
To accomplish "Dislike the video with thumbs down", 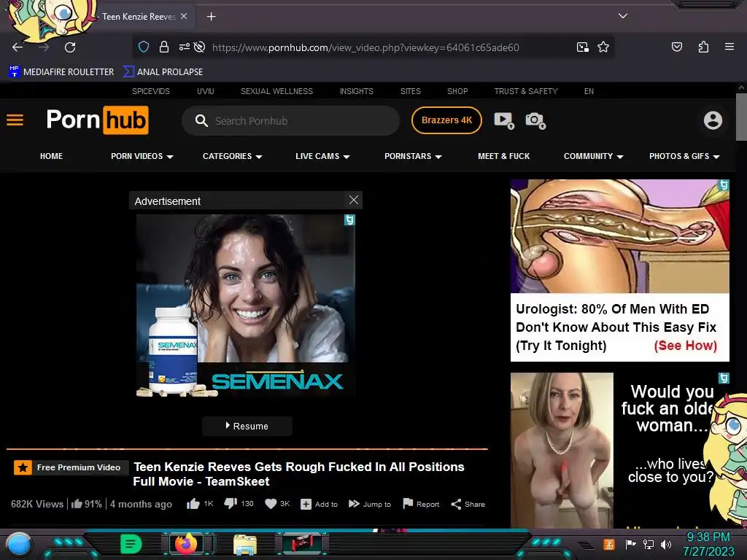I will (x=239, y=504).
